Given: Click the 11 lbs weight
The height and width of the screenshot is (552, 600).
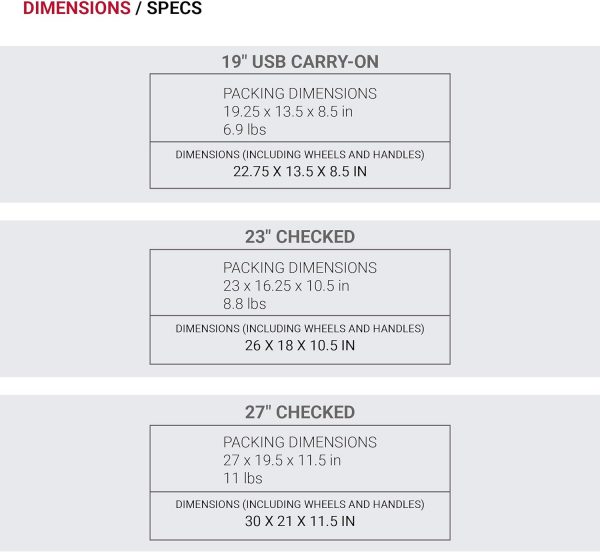Looking at the screenshot, I should pos(241,478).
